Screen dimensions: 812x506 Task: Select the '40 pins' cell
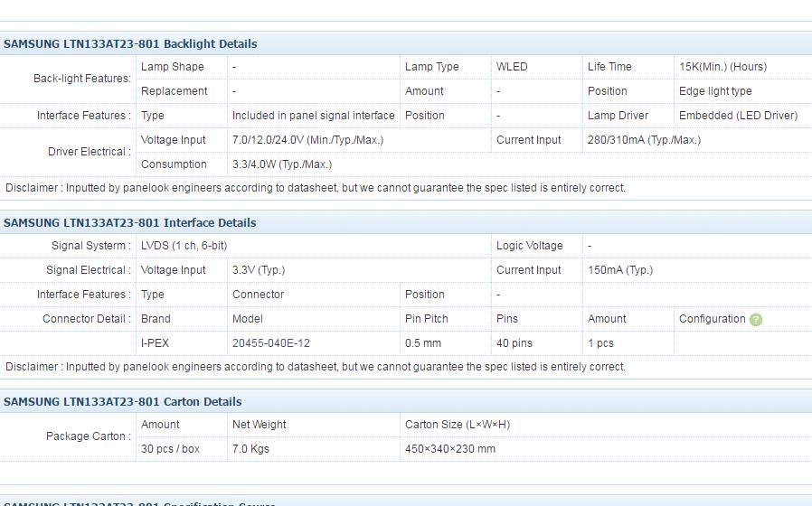[514, 343]
